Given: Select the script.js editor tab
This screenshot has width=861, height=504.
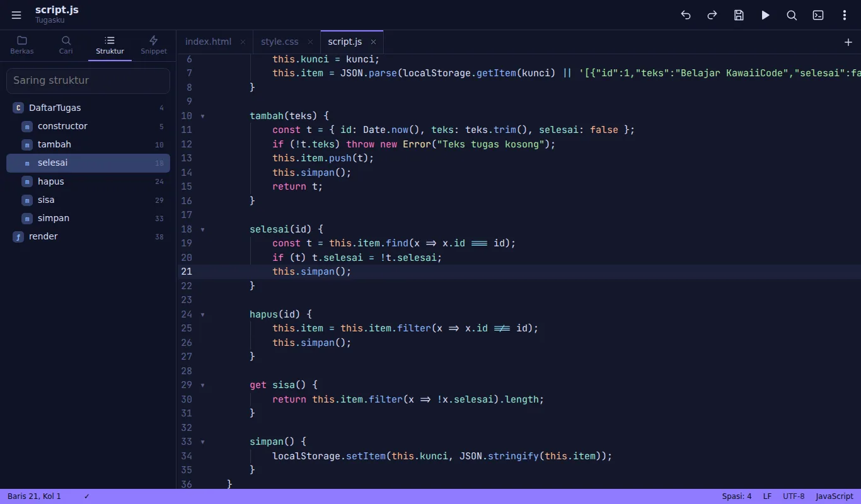Looking at the screenshot, I should (x=352, y=42).
